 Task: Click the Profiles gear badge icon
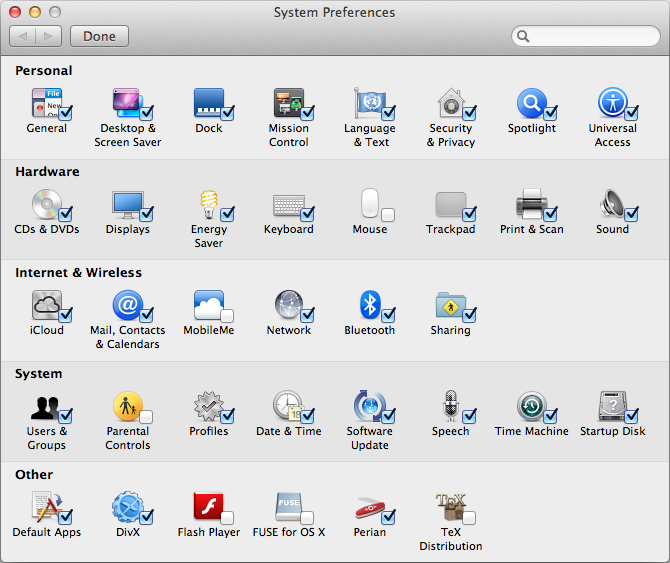tap(209, 406)
